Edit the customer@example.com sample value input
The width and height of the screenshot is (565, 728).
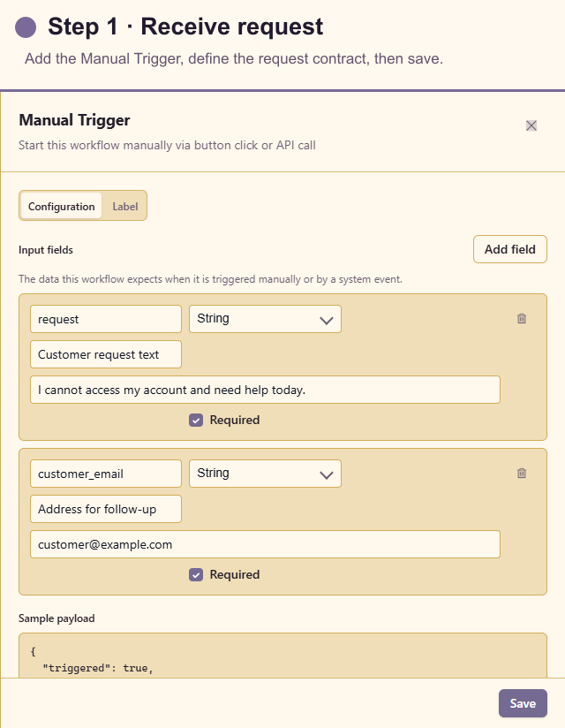coord(265,544)
